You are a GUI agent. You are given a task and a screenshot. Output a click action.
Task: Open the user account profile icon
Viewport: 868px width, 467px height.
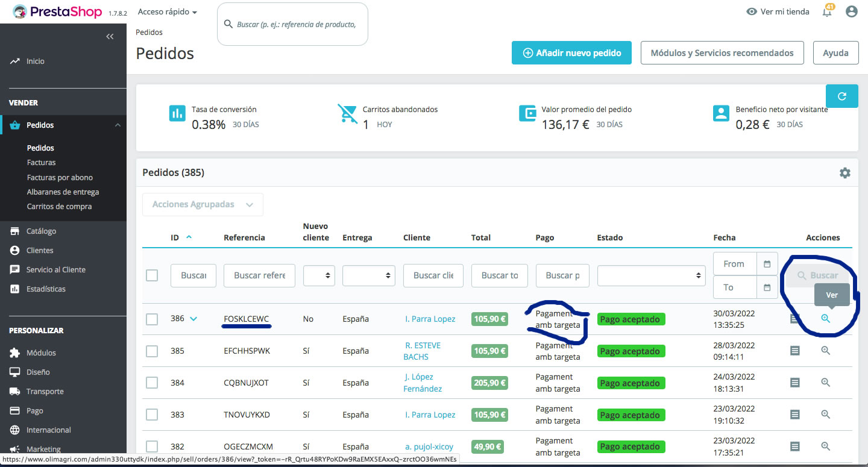(x=852, y=11)
